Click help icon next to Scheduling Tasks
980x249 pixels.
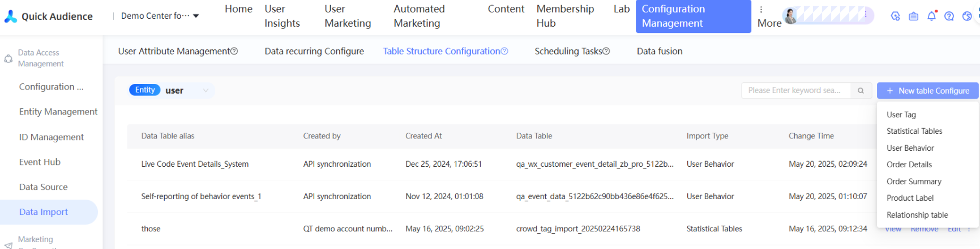(x=606, y=52)
